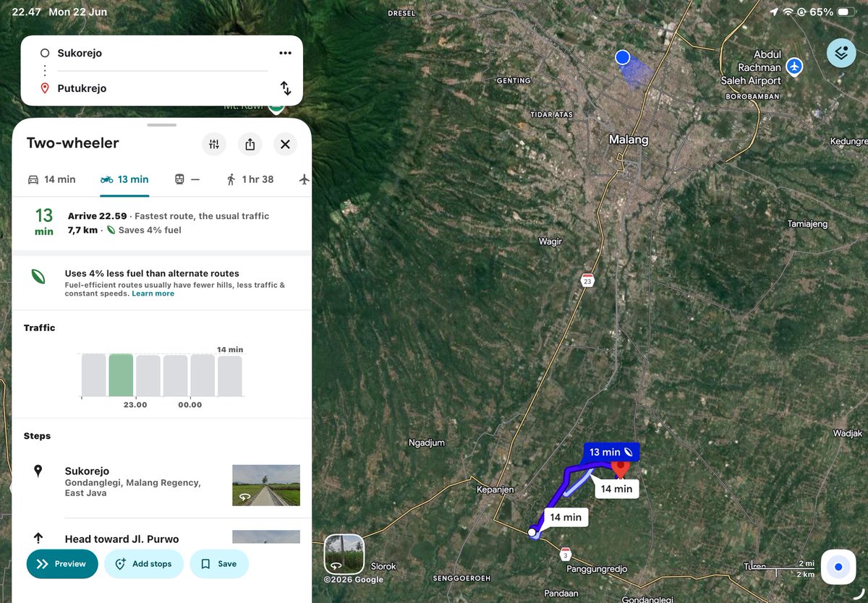Select the two-wheeler 13 min tab
Viewport: 868px width, 603px height.
[x=124, y=179]
